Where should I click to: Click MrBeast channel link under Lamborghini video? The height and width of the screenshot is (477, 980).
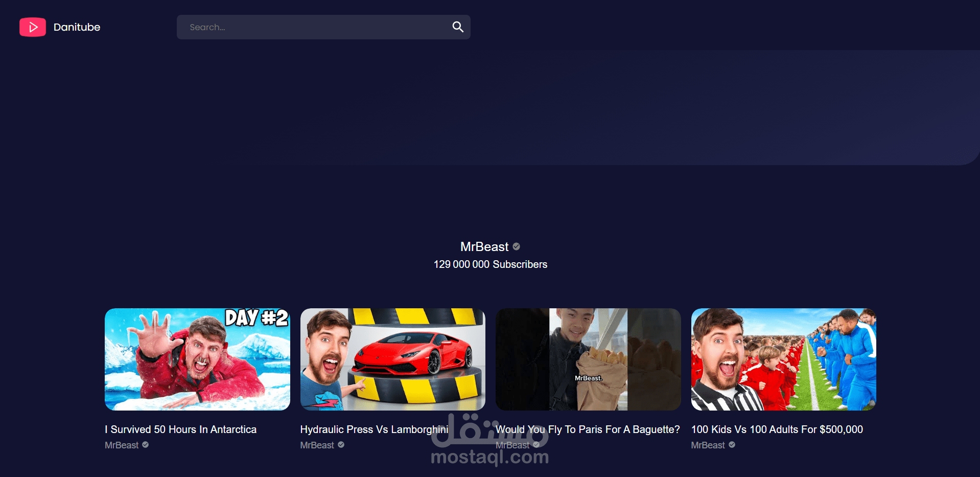(x=317, y=445)
